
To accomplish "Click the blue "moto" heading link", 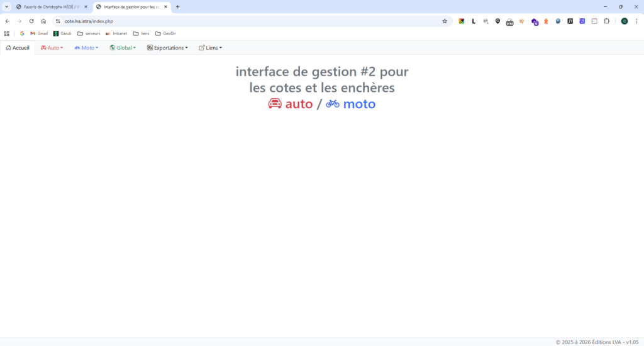I will (x=358, y=104).
